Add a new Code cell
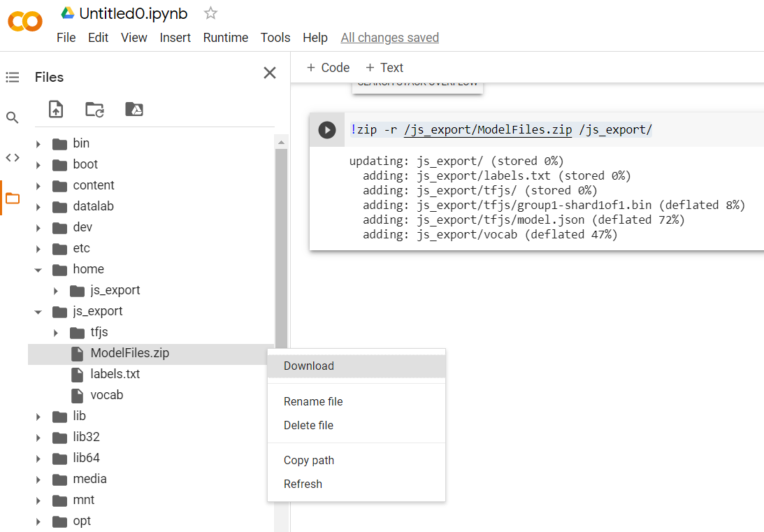Image resolution: width=764 pixels, height=532 pixels. (328, 68)
